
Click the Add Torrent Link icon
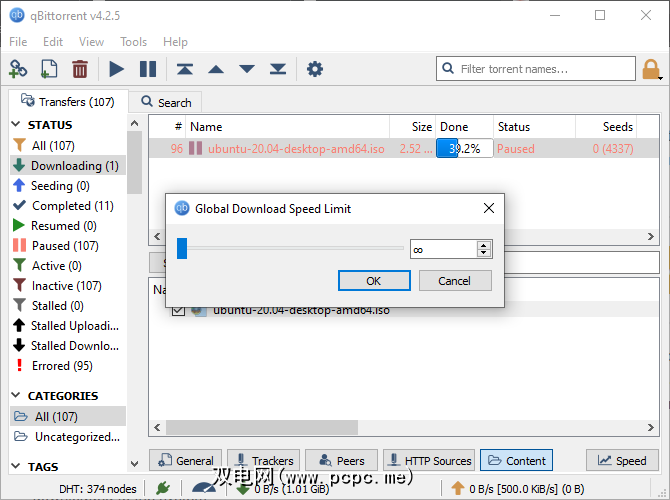click(18, 69)
